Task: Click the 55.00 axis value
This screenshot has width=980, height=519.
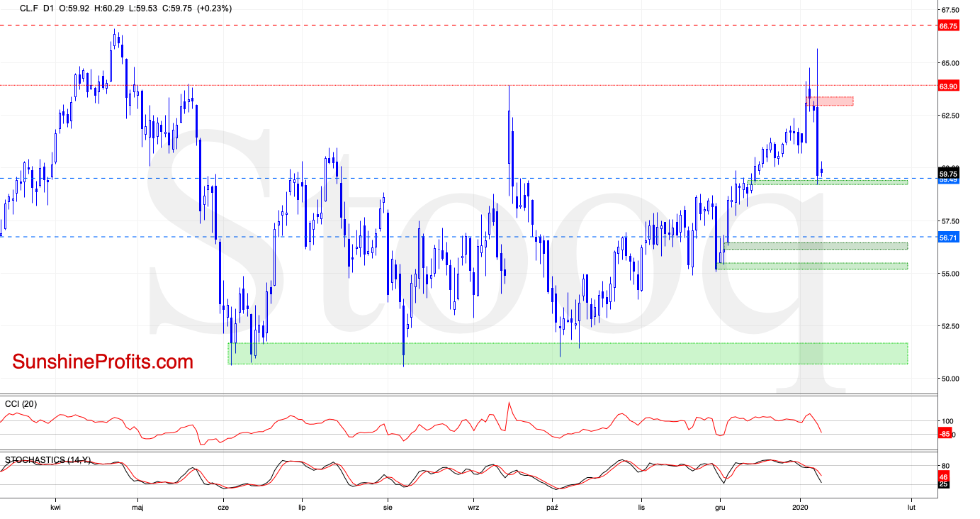Action: click(x=950, y=274)
